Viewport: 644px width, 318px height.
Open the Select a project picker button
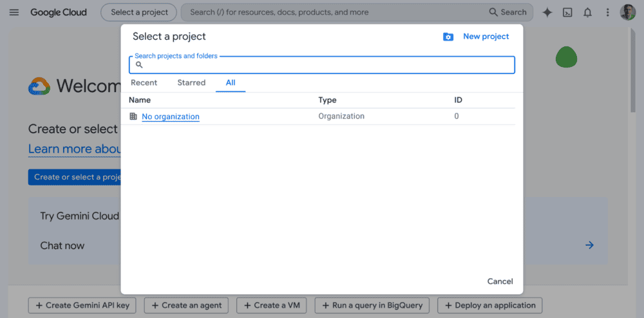click(x=139, y=12)
